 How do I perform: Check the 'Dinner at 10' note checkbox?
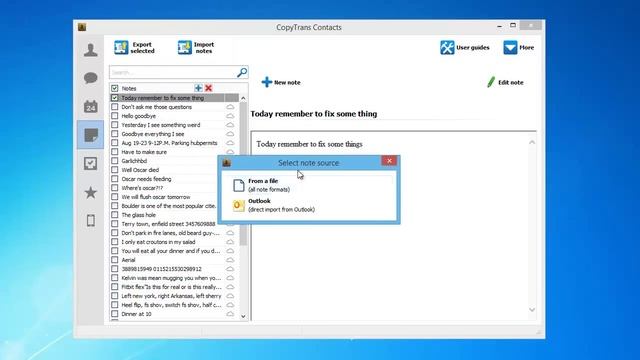(x=115, y=314)
